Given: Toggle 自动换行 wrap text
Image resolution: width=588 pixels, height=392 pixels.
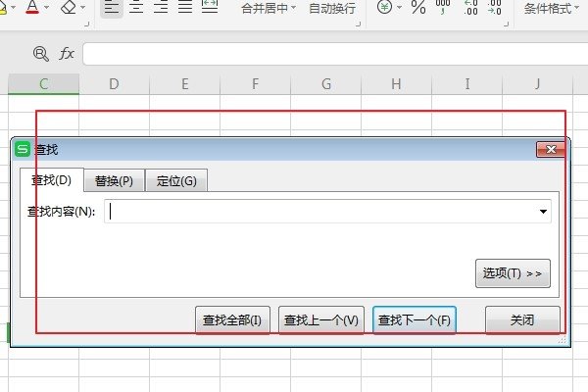Looking at the screenshot, I should pos(332,8).
